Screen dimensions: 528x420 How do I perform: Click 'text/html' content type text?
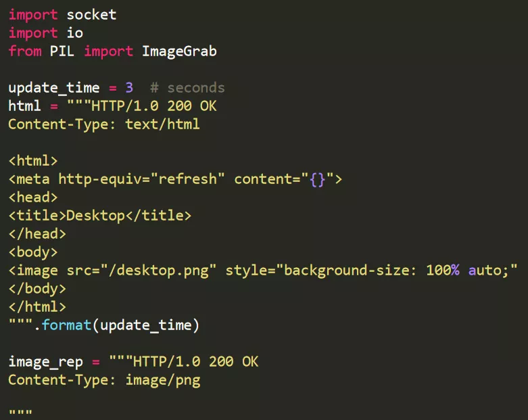point(163,124)
